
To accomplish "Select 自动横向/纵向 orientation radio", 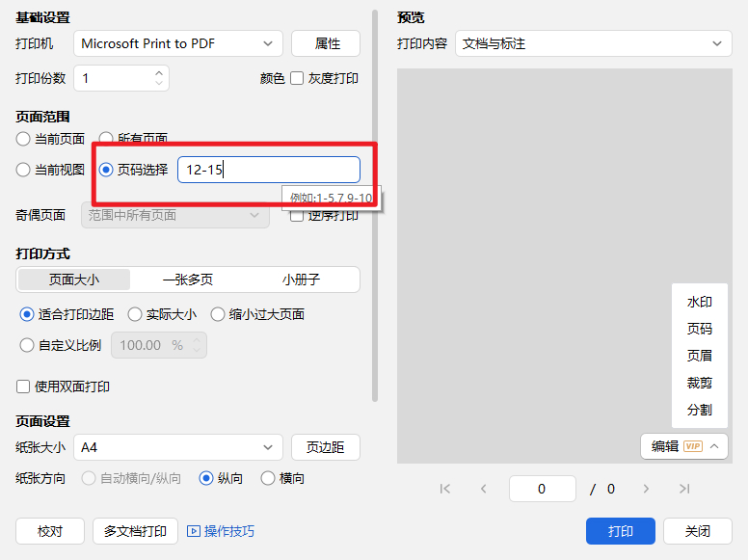I will coord(89,478).
